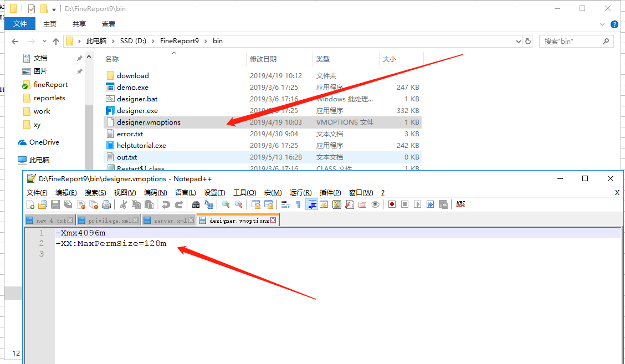Switch to the server.xml tab
625x364 pixels.
[x=169, y=221]
